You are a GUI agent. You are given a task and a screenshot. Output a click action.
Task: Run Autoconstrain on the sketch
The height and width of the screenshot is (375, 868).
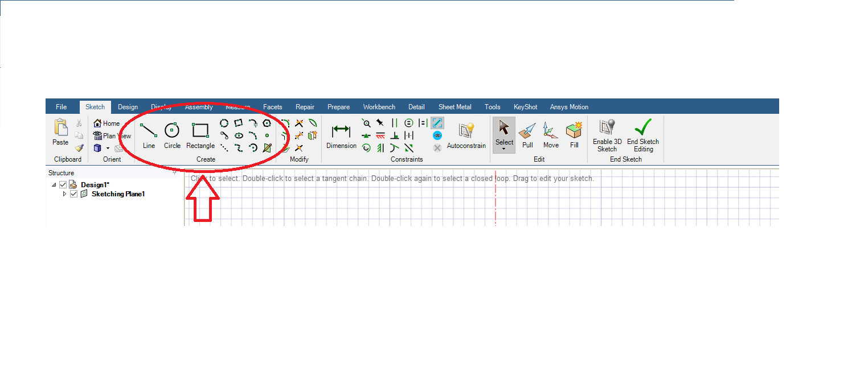click(x=466, y=135)
